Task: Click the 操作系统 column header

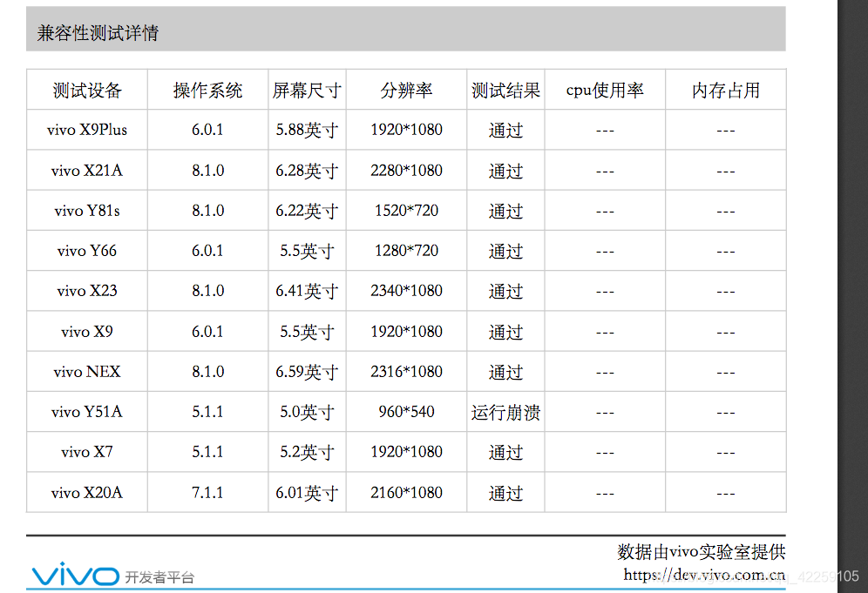Action: [207, 91]
